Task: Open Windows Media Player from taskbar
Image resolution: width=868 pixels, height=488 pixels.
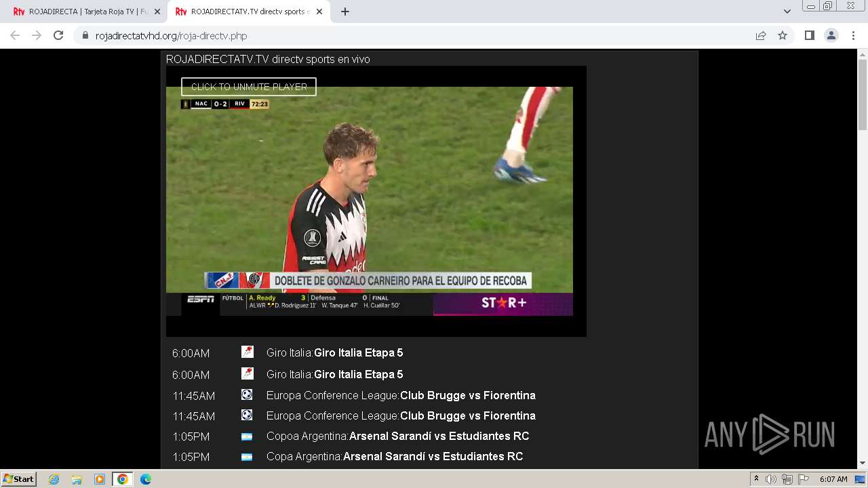Action: point(100,479)
